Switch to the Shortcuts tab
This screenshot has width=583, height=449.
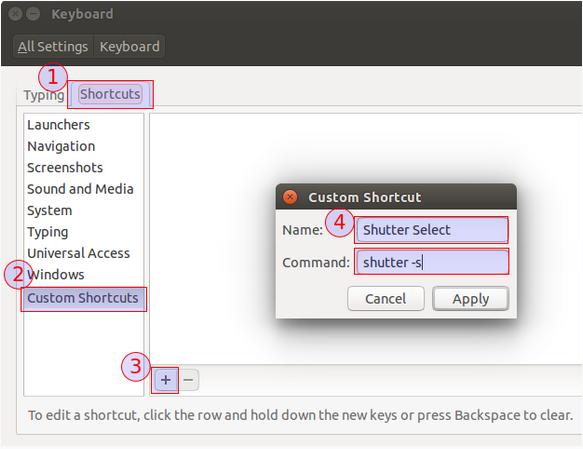(x=110, y=94)
